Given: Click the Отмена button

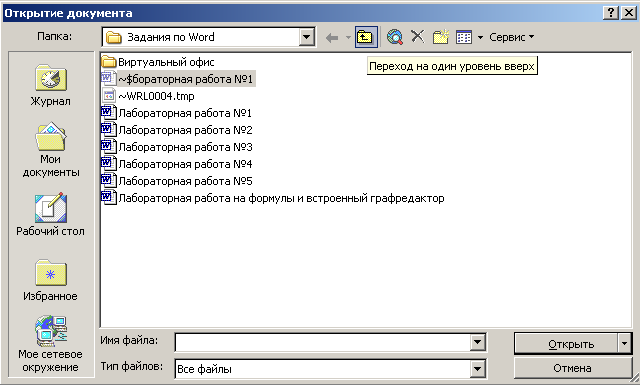Looking at the screenshot, I should click(x=572, y=368).
